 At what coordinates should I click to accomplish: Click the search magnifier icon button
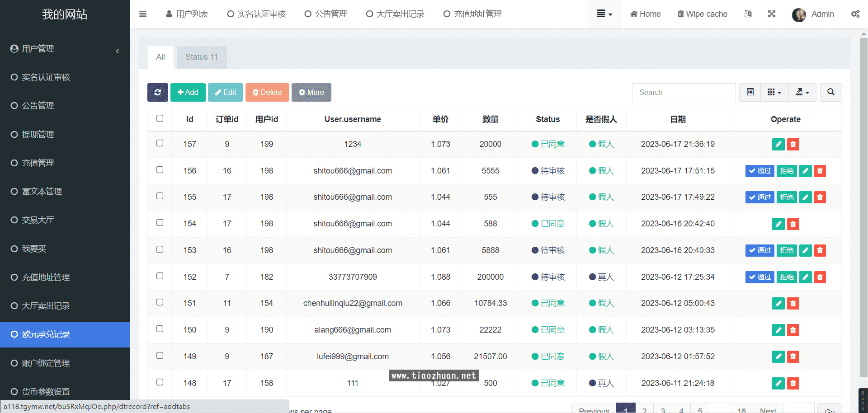point(830,92)
